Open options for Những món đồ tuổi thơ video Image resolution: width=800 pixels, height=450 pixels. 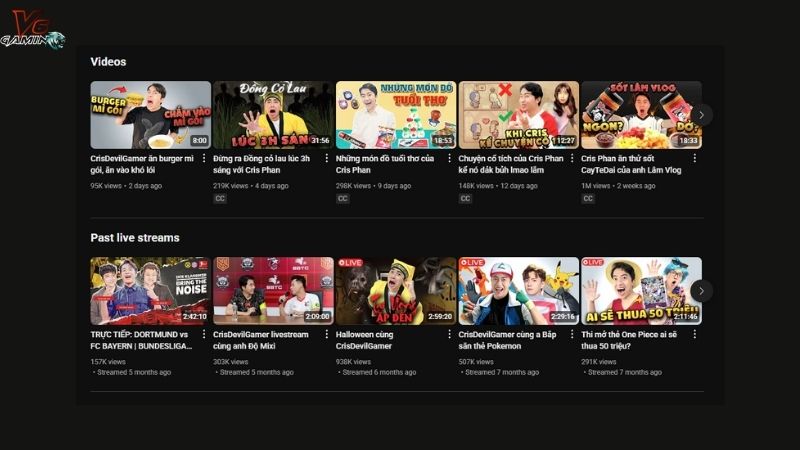pyautogui.click(x=449, y=158)
